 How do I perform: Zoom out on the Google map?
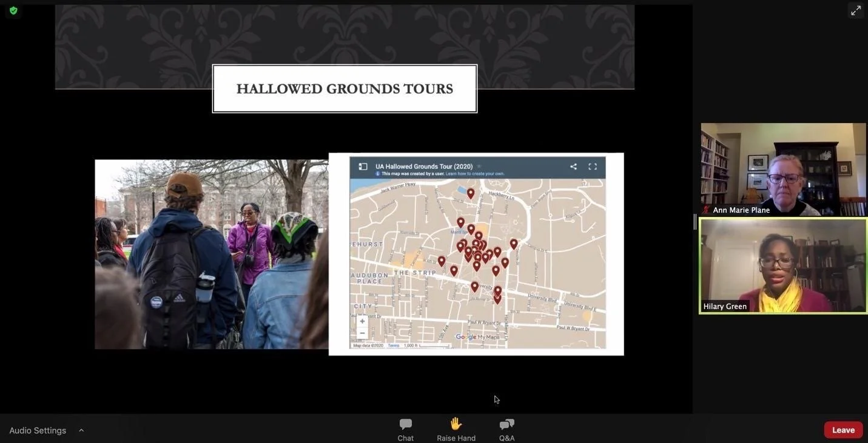pyautogui.click(x=360, y=331)
